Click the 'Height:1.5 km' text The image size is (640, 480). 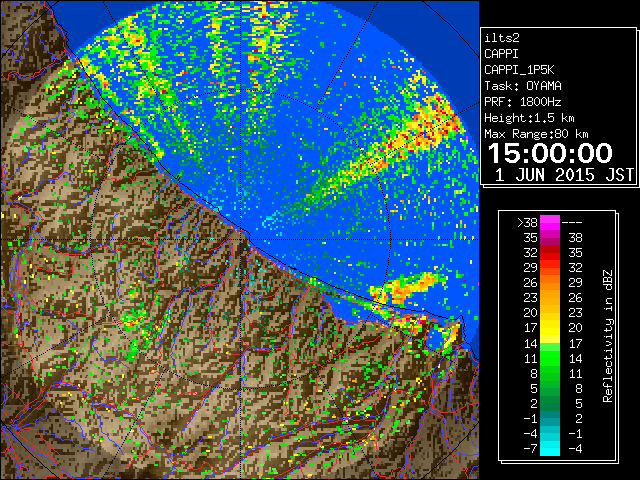coord(529,118)
